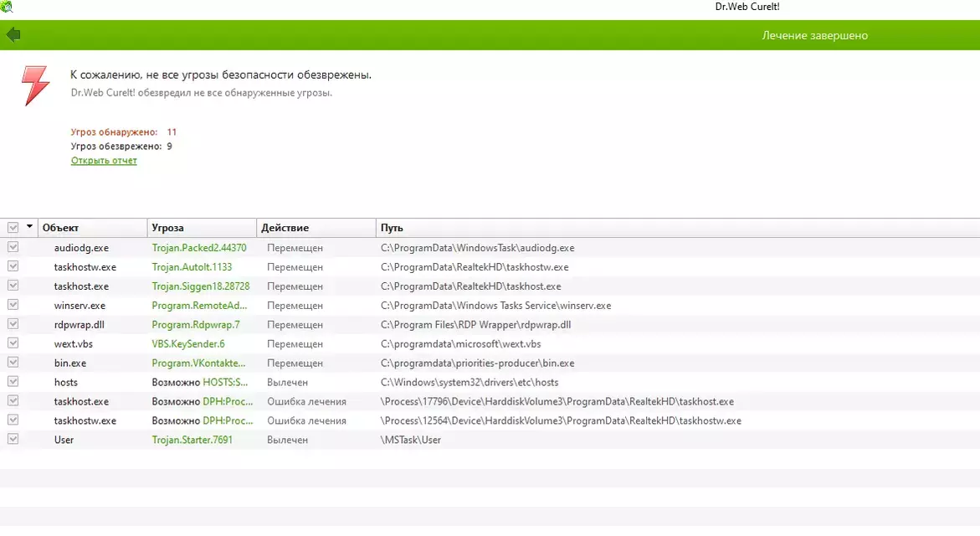The width and height of the screenshot is (980, 536).
Task: Open threat link Trojan.AutoIt.1133
Action: point(192,267)
